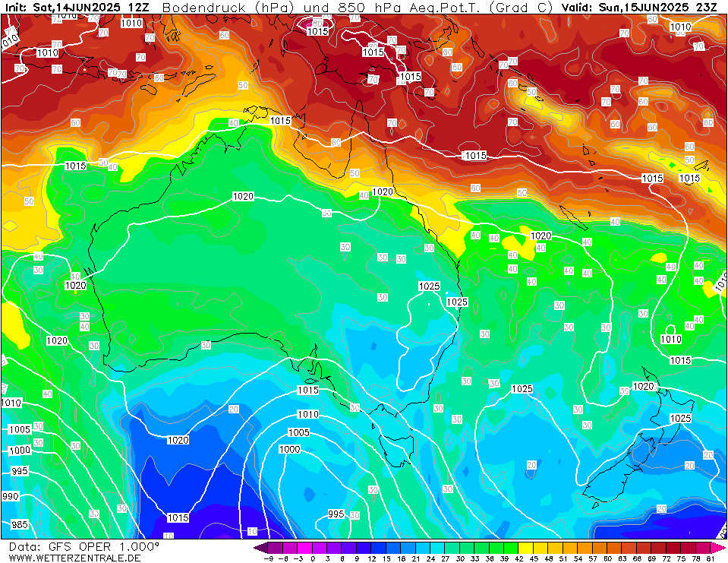Viewport: 728px width, 563px height.
Task: Select the legend swatch between 63 and 66
Action: [630, 548]
